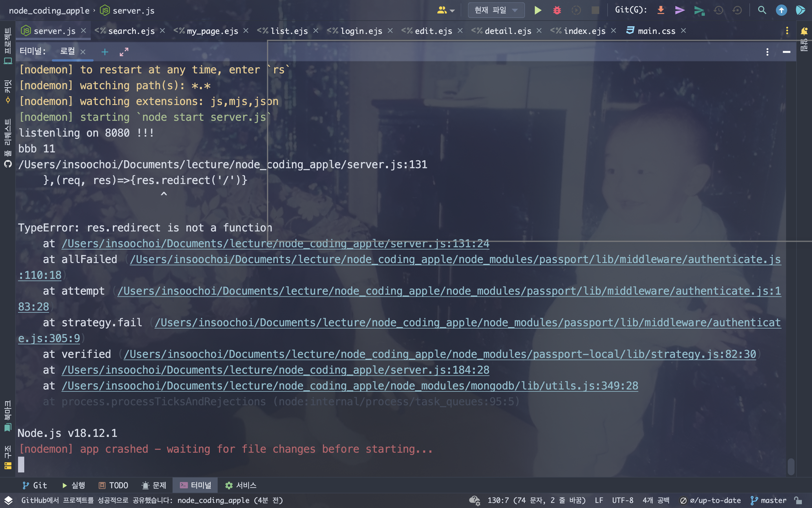Expand the 현재 파일 run configuration dropdown
Screen dimensions: 812x508
click(x=496, y=10)
